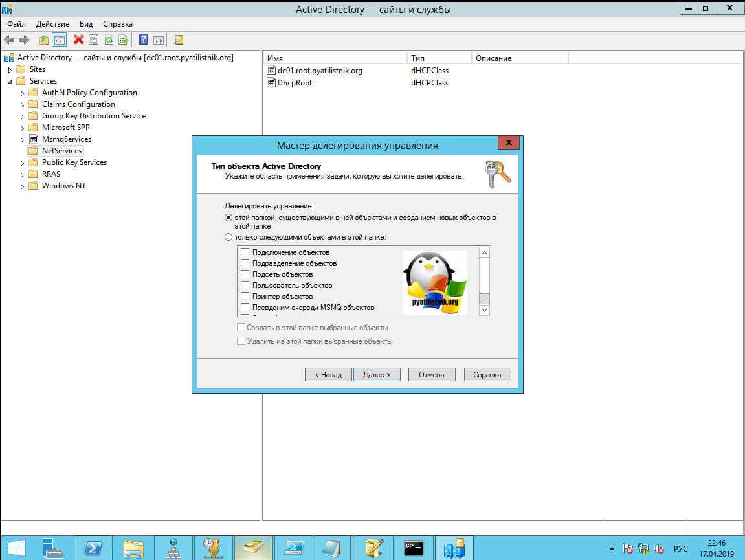Open the 'Вид' menu
The height and width of the screenshot is (560, 745).
tap(86, 24)
